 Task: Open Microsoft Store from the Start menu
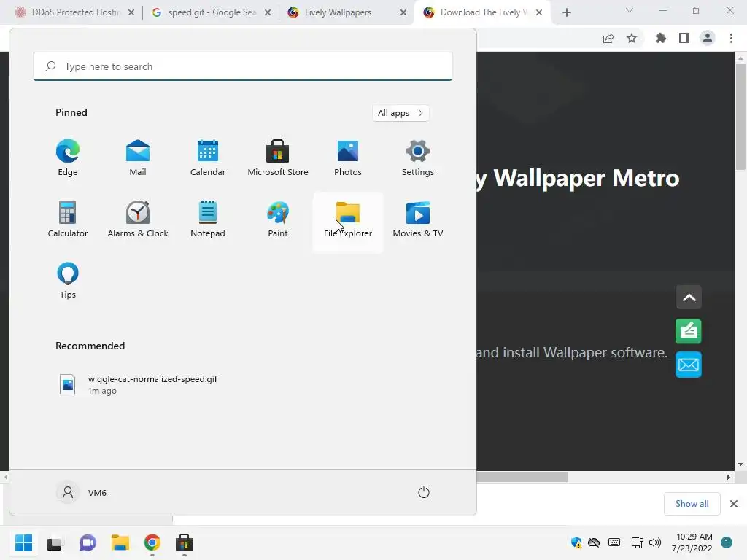coord(278,158)
